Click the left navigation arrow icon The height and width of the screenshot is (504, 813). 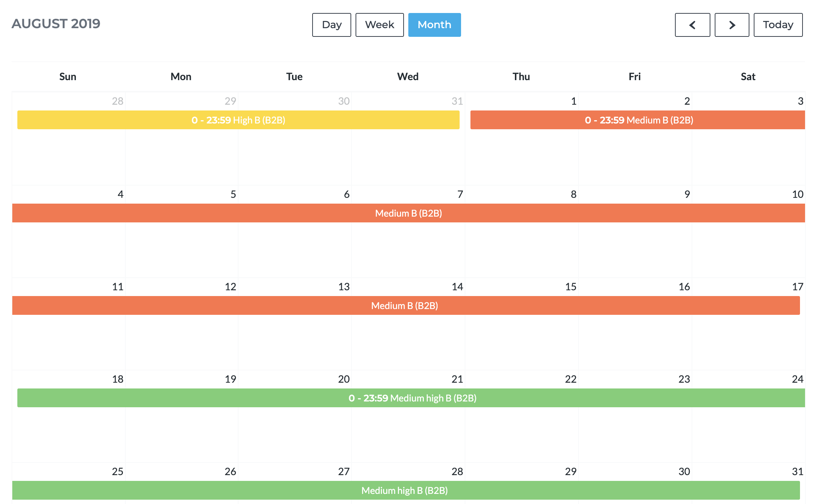pyautogui.click(x=693, y=25)
